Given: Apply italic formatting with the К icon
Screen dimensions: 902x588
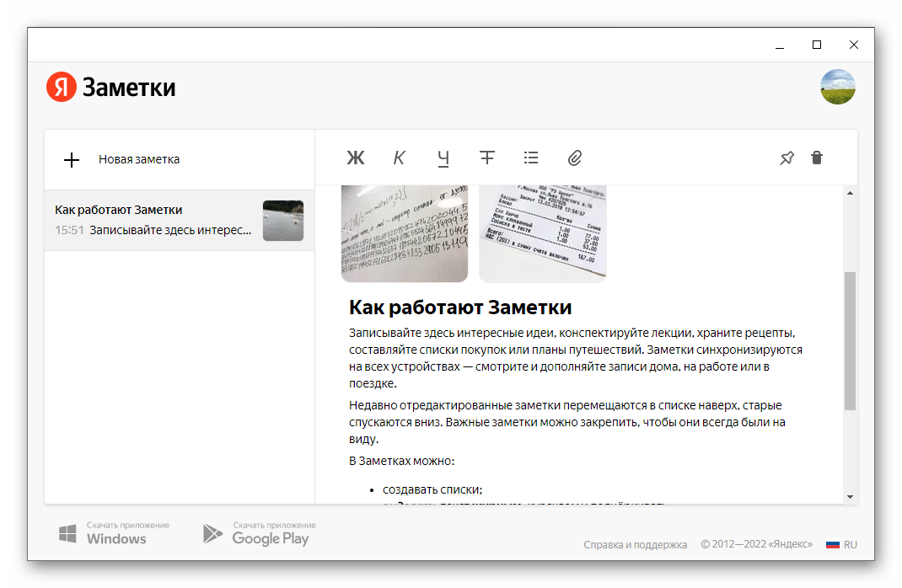Looking at the screenshot, I should click(400, 158).
